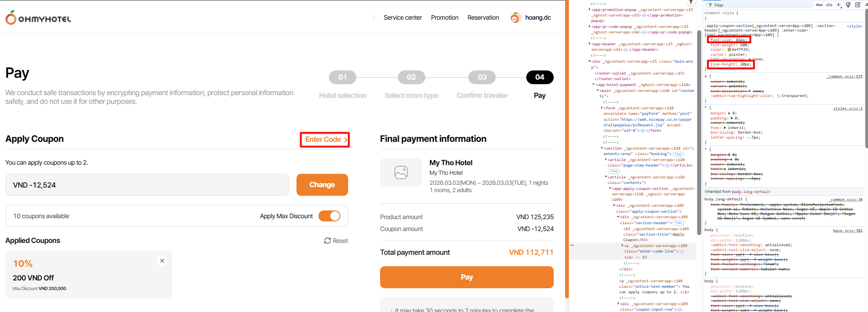Click the Reset coupons refresh icon

[x=328, y=241]
